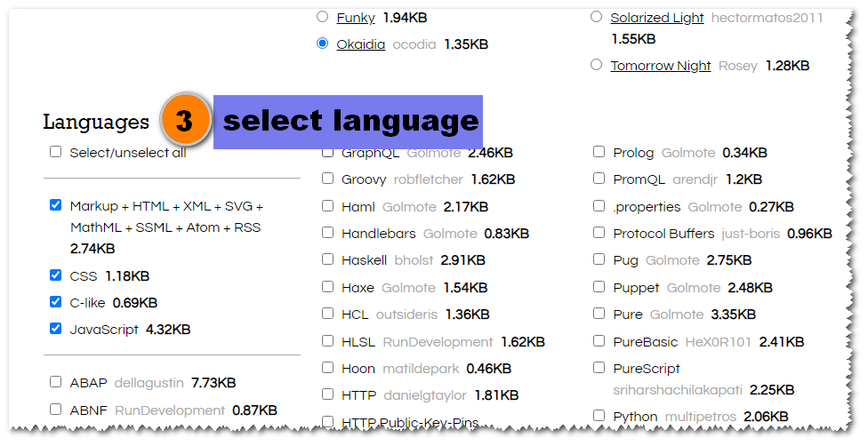Click the ABAP 7.73KB size text
This screenshot has width=868, height=446.
coord(213,383)
